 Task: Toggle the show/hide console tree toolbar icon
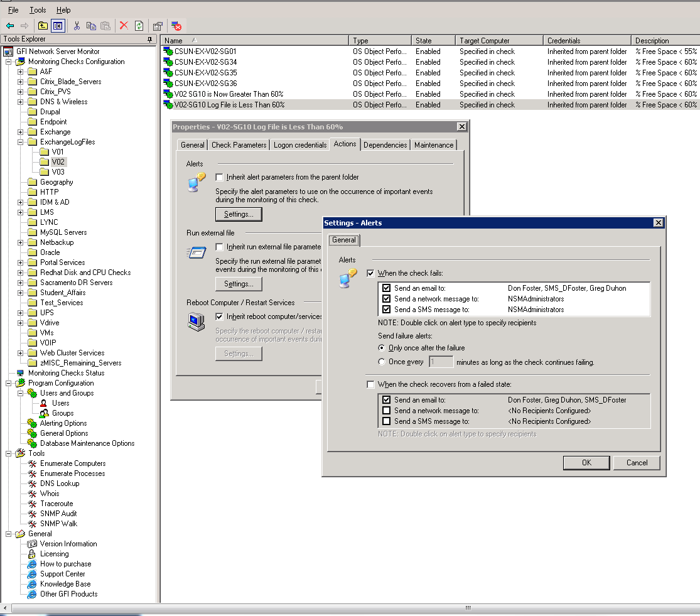pyautogui.click(x=58, y=26)
